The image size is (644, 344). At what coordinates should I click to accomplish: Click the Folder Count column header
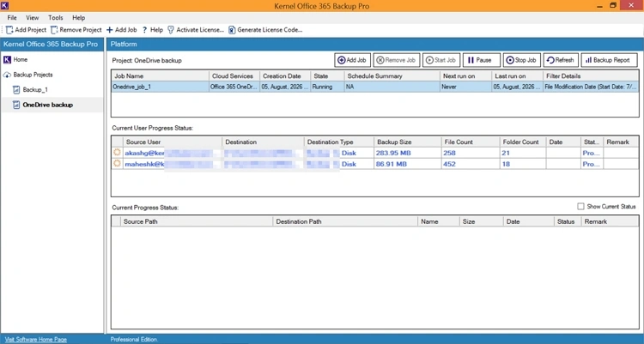(x=523, y=142)
